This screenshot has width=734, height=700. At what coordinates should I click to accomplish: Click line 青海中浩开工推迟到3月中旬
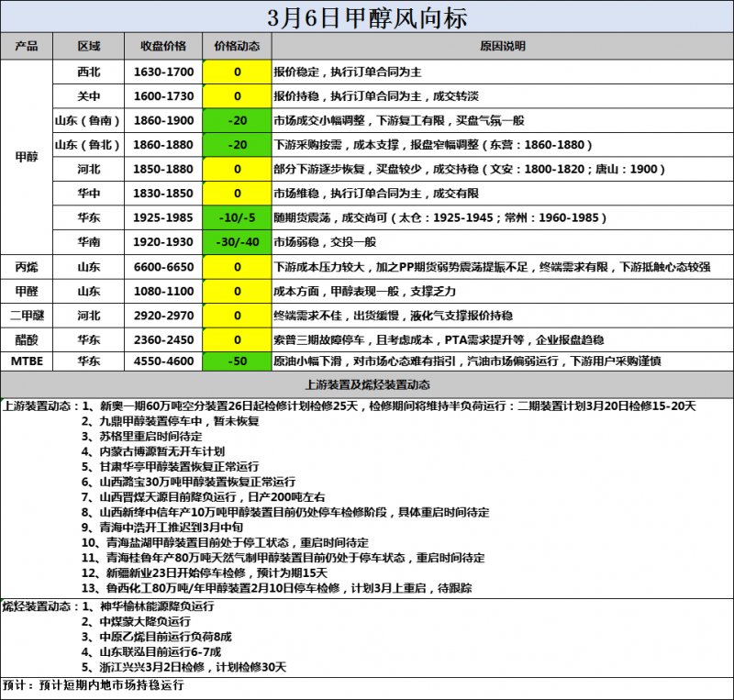[x=162, y=528]
